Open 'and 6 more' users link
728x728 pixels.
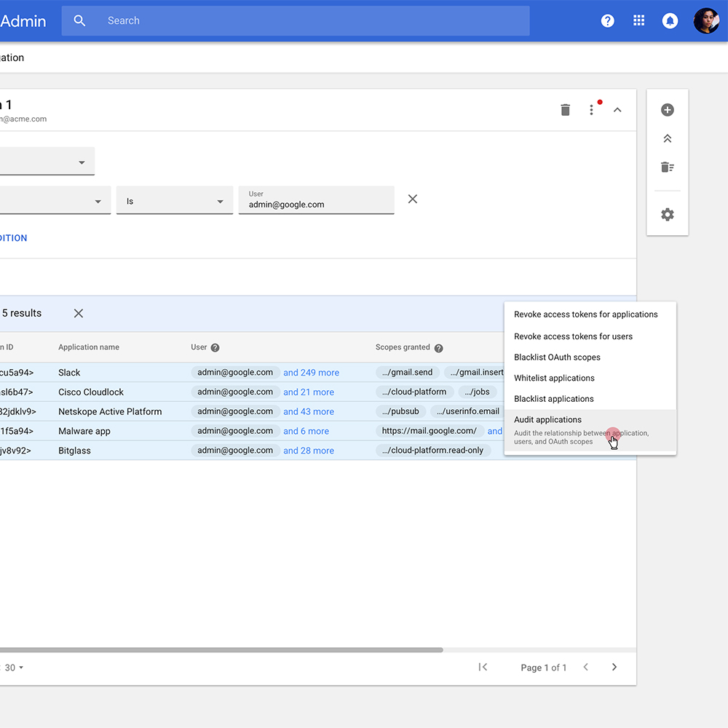coord(306,431)
